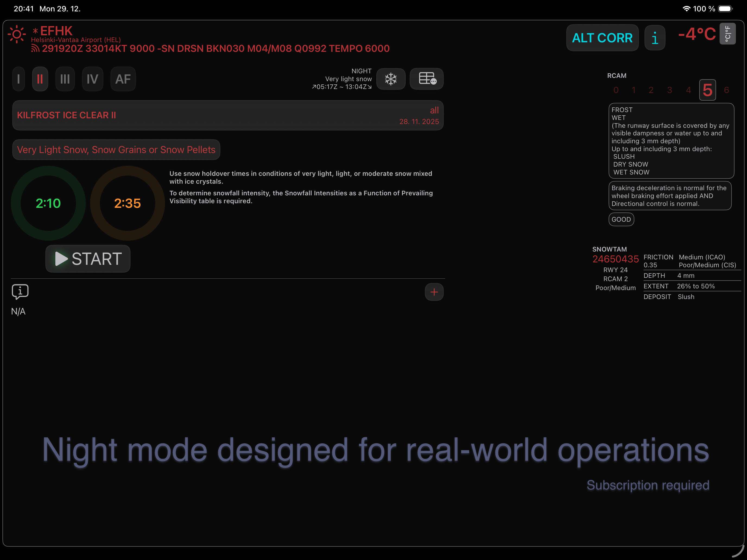Toggle the °C/°F unit switch
Screen dimensions: 747x560
coord(727,34)
